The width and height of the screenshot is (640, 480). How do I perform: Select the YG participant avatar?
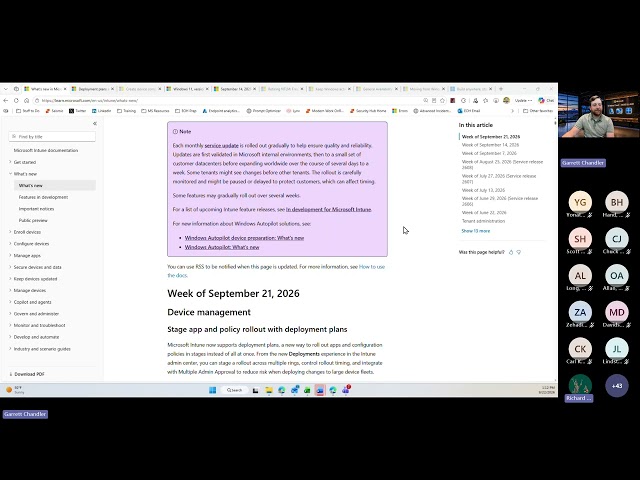pos(580,202)
